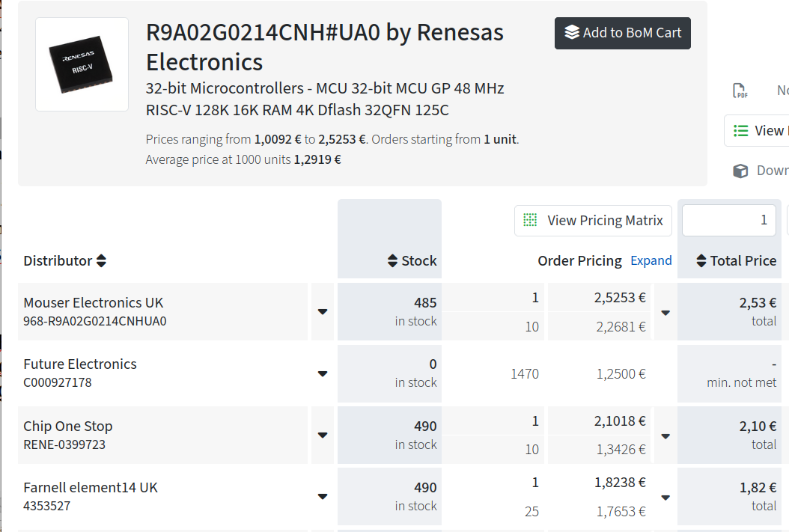
Task: Click the 2,1018 € Chip One Stop price
Action: (x=619, y=421)
